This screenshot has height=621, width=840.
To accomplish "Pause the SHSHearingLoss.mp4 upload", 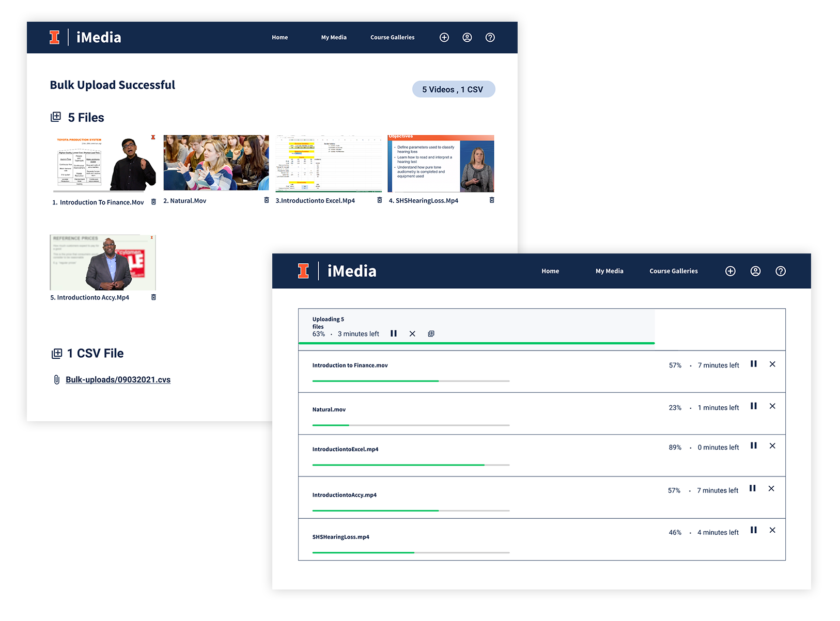I will (x=754, y=530).
